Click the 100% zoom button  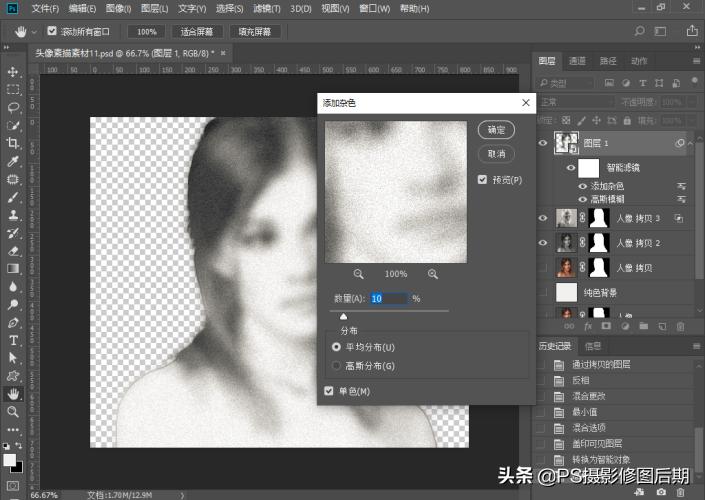coord(147,31)
